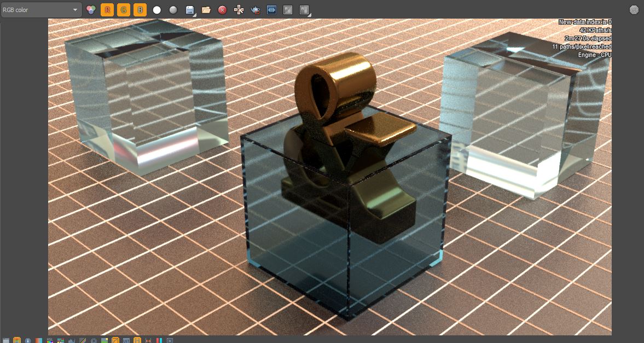Click the first A/B compare icon
The image size is (644, 343).
[288, 10]
